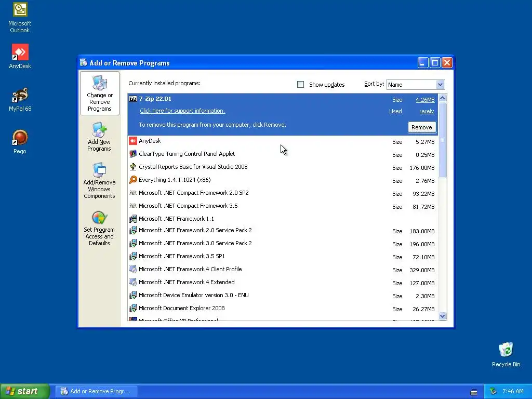Select Microsoft Device Emulator version 3.0 - ENU

(194, 295)
